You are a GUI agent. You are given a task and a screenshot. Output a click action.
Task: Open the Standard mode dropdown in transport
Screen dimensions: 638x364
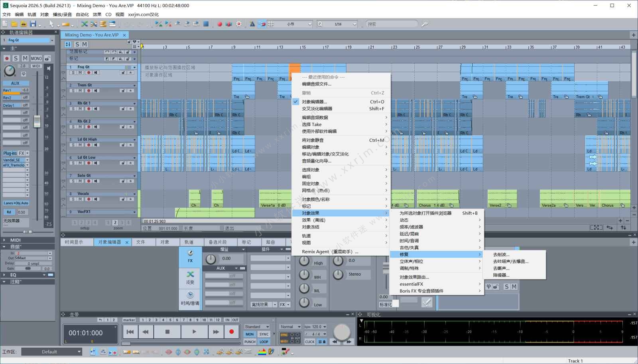[x=257, y=327]
